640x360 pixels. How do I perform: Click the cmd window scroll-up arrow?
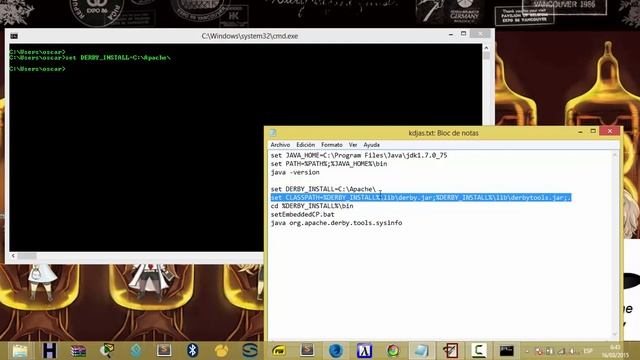click(486, 48)
